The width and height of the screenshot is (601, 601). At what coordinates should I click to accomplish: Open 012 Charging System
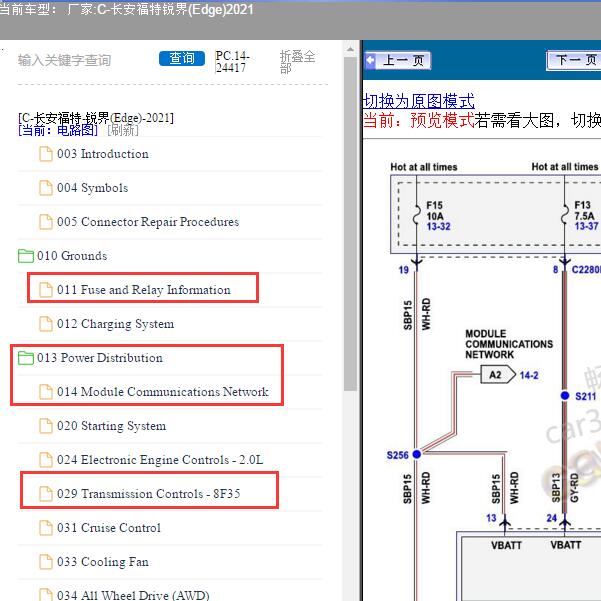115,324
